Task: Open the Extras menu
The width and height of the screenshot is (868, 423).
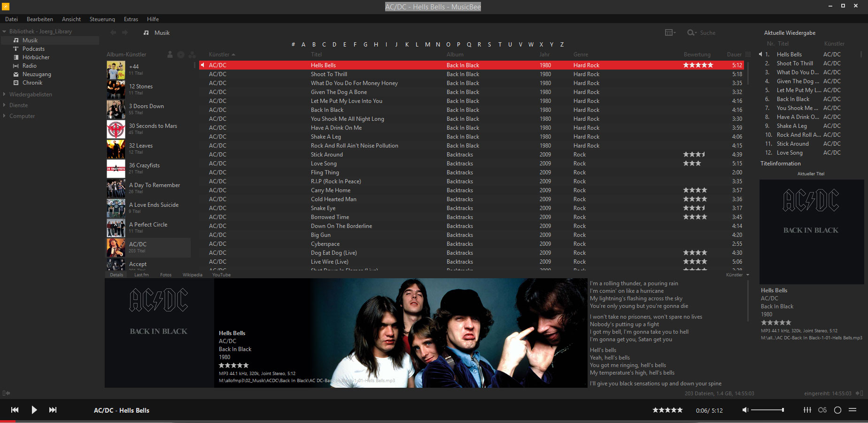Action: click(131, 19)
